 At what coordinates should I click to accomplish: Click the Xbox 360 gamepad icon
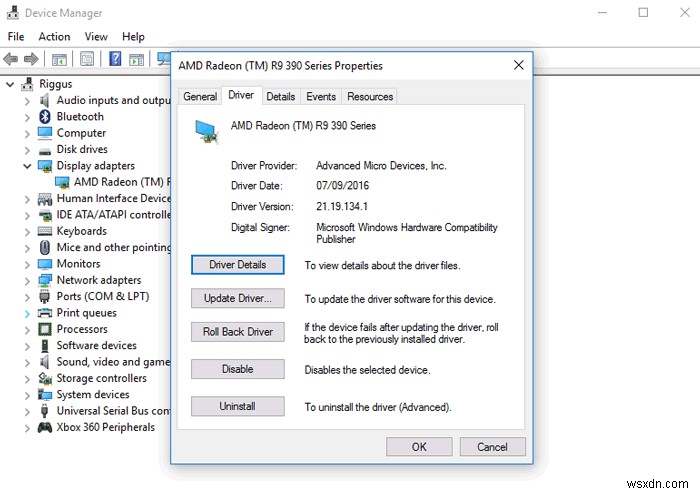(x=45, y=428)
